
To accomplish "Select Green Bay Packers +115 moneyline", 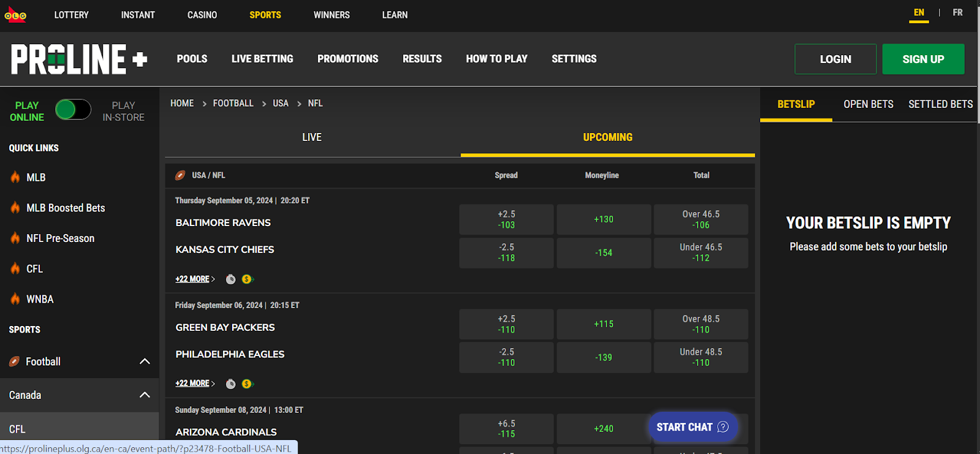I will 603,324.
